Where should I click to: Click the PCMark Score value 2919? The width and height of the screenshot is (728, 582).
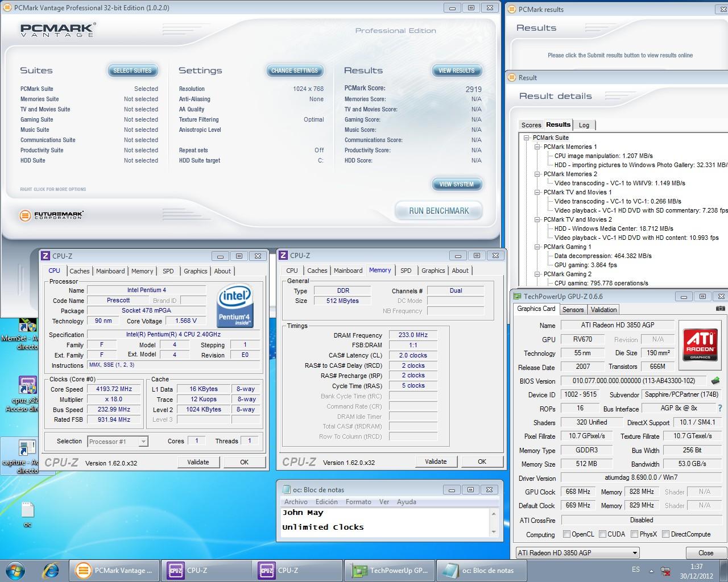pos(473,89)
